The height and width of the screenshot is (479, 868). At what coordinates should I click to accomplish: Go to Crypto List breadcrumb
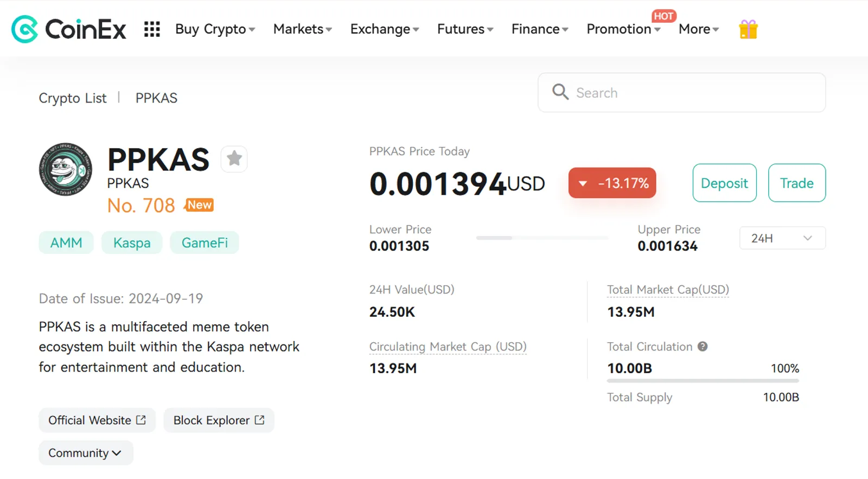click(73, 98)
